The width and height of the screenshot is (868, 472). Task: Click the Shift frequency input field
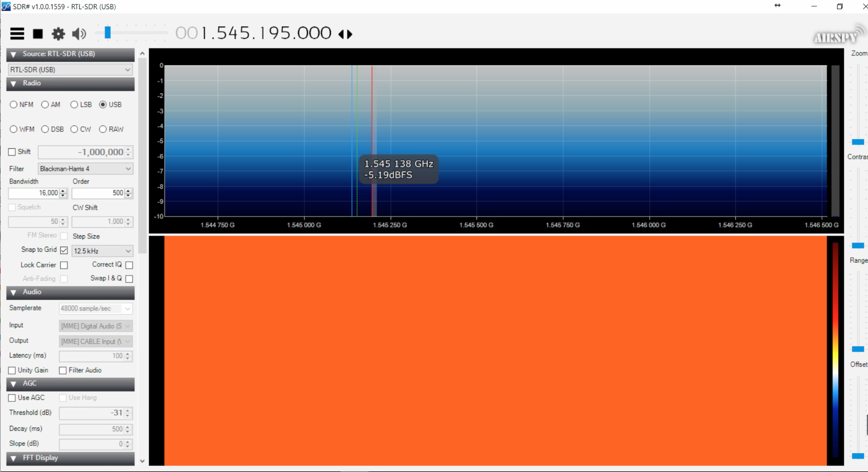[x=82, y=152]
